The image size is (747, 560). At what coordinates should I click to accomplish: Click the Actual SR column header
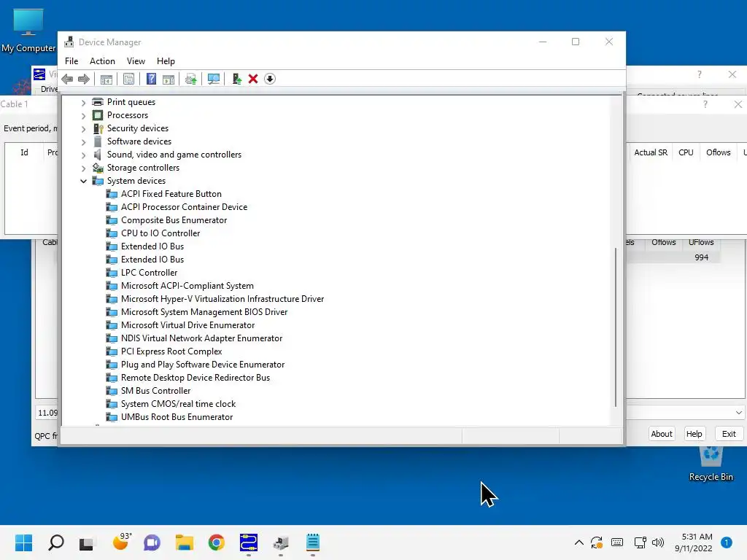[650, 152]
